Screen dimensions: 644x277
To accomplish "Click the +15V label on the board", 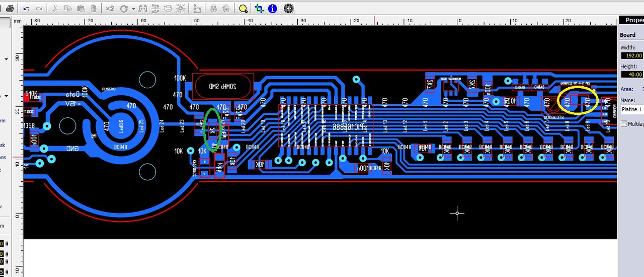I will click(73, 104).
